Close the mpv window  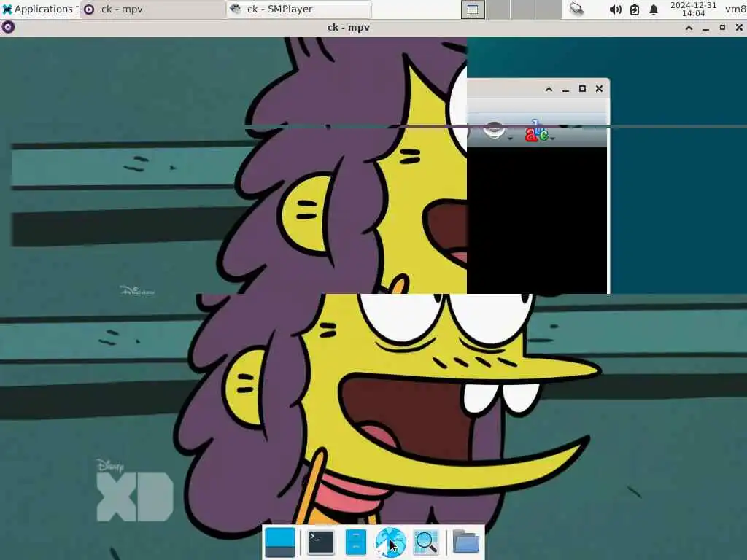pos(739,28)
